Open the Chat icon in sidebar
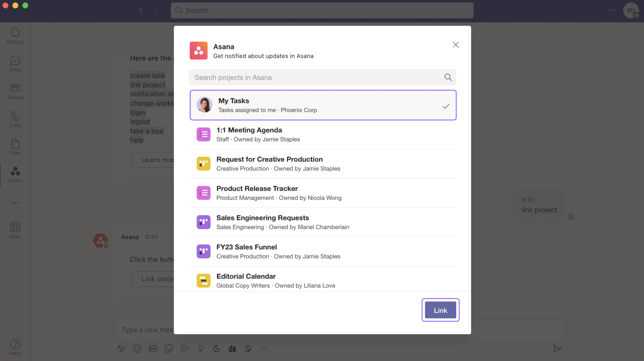Image resolution: width=644 pixels, height=361 pixels. (15, 63)
